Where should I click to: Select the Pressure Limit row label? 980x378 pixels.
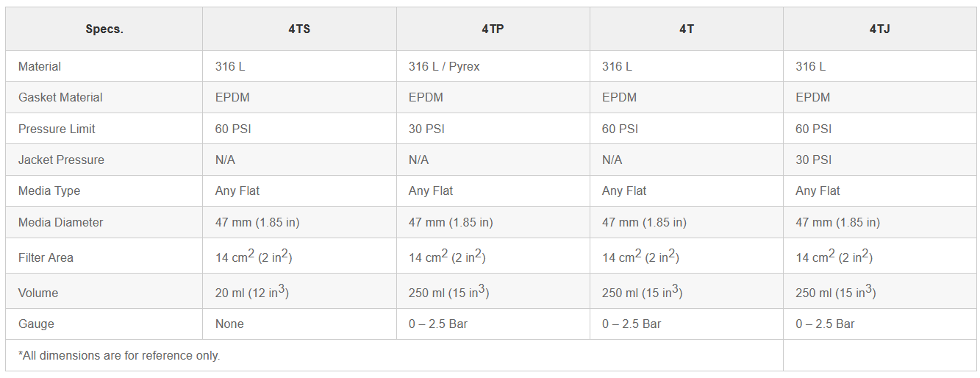click(x=57, y=129)
